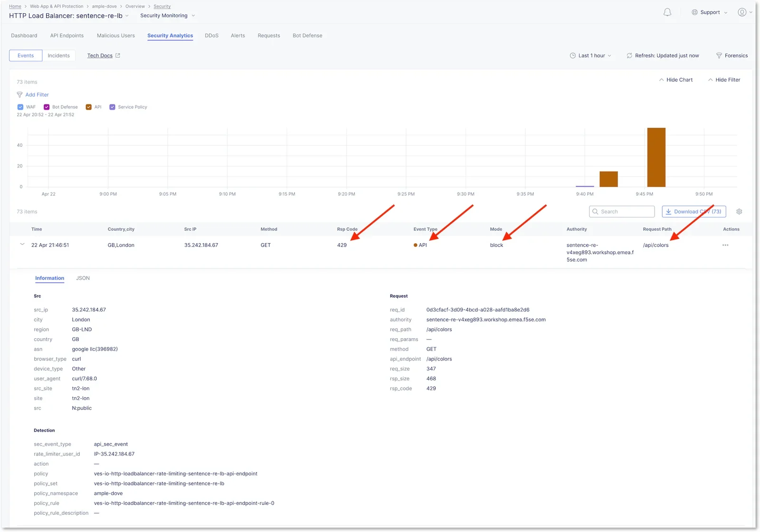Screen dimensions: 760x532
Task: Open the row actions ellipsis menu
Action: pos(725,245)
